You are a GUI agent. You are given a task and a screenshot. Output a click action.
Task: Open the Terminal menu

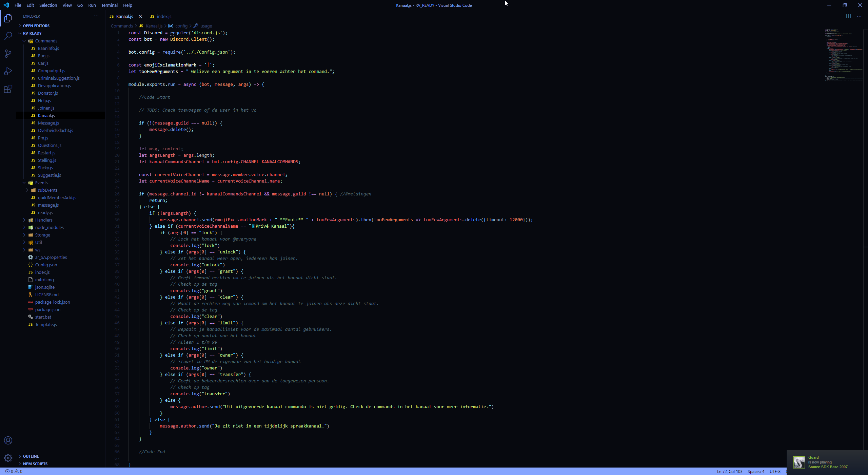pyautogui.click(x=109, y=5)
